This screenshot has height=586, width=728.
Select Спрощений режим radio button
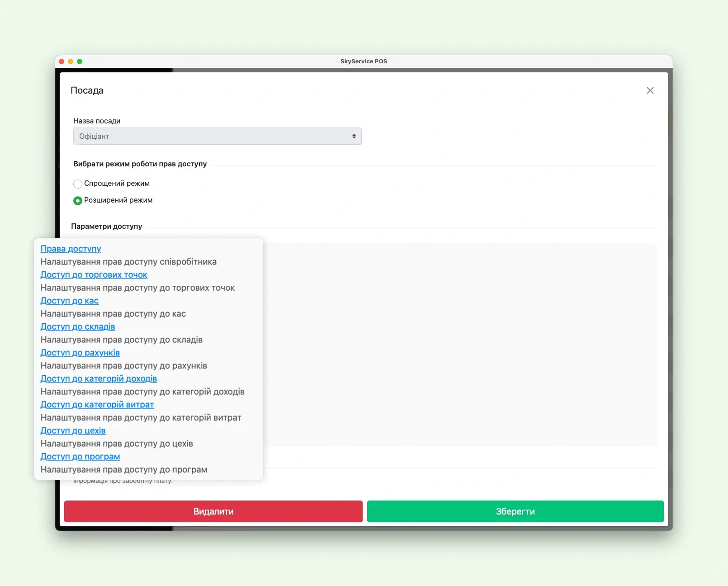tap(78, 184)
